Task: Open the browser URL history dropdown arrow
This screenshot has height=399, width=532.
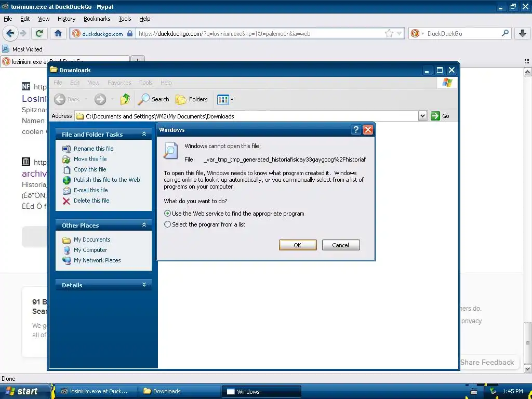Action: pos(400,33)
